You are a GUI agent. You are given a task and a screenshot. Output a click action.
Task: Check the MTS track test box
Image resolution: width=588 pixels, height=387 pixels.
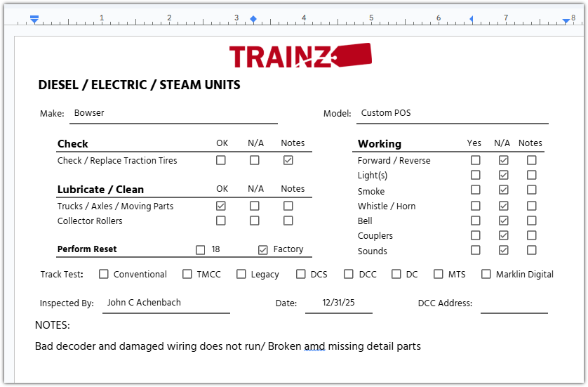[x=439, y=274]
